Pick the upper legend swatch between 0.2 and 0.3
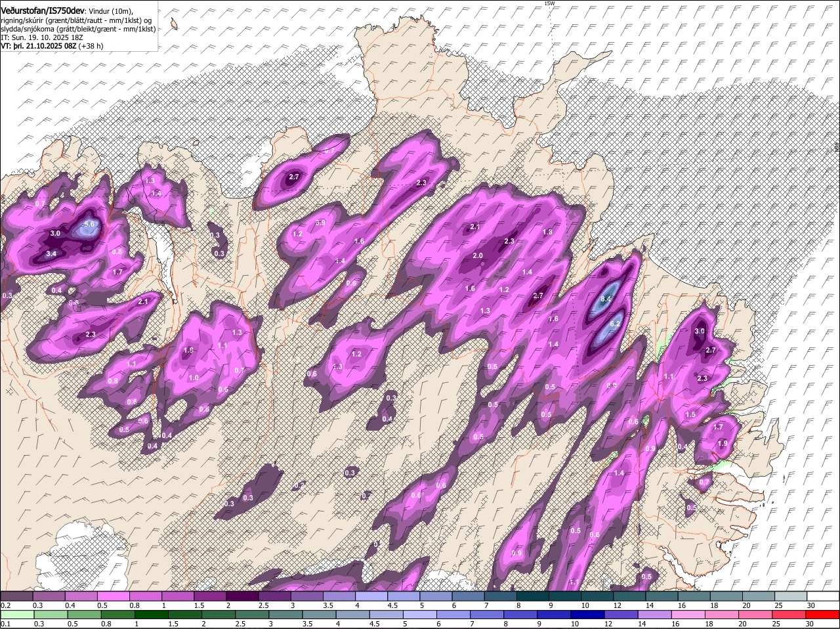The width and height of the screenshot is (840, 629). (x=16, y=596)
